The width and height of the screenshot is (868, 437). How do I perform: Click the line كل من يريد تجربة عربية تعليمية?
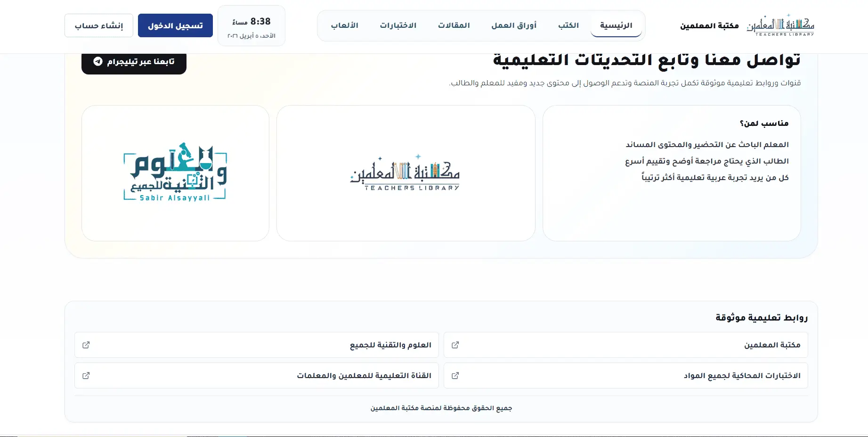[x=715, y=178]
